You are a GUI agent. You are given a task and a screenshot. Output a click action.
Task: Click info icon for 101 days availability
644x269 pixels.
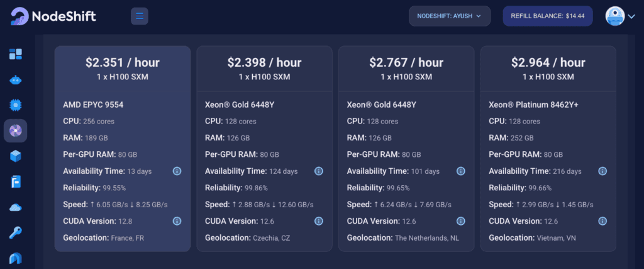[461, 171]
